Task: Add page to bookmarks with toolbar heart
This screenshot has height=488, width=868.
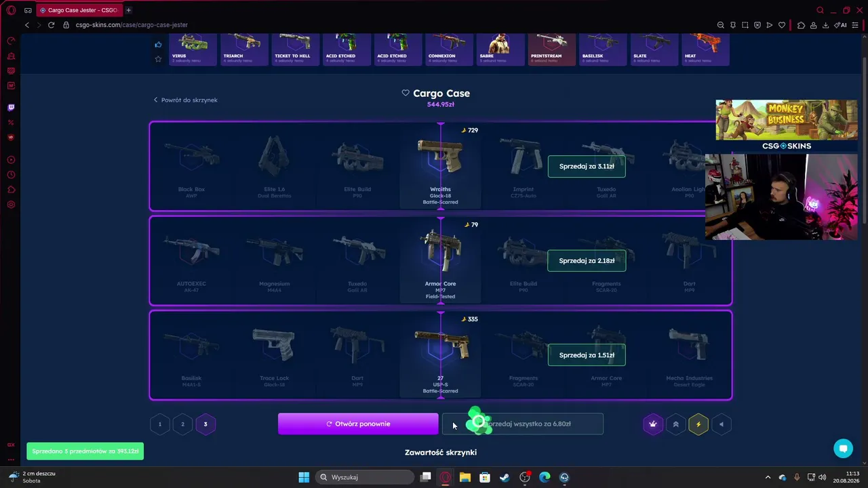Action: pos(782,25)
